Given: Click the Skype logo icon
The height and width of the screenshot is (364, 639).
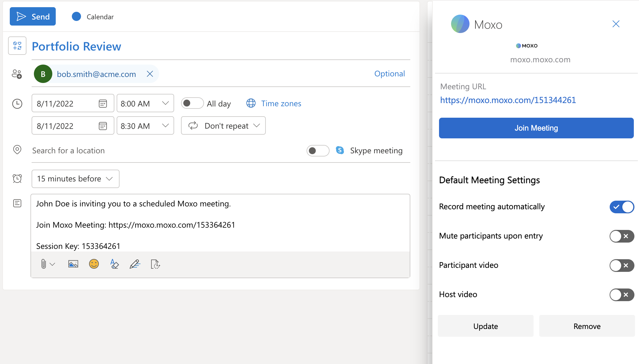Looking at the screenshot, I should click(x=340, y=150).
